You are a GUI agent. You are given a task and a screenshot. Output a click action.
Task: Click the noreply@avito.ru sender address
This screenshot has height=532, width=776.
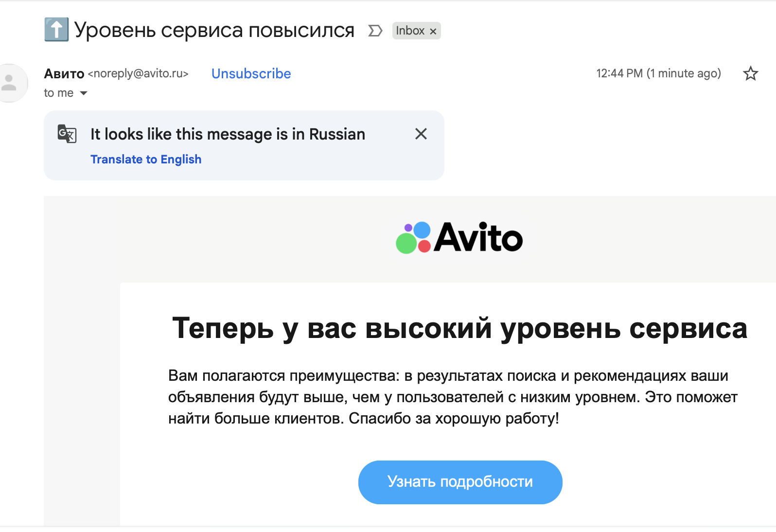[138, 73]
